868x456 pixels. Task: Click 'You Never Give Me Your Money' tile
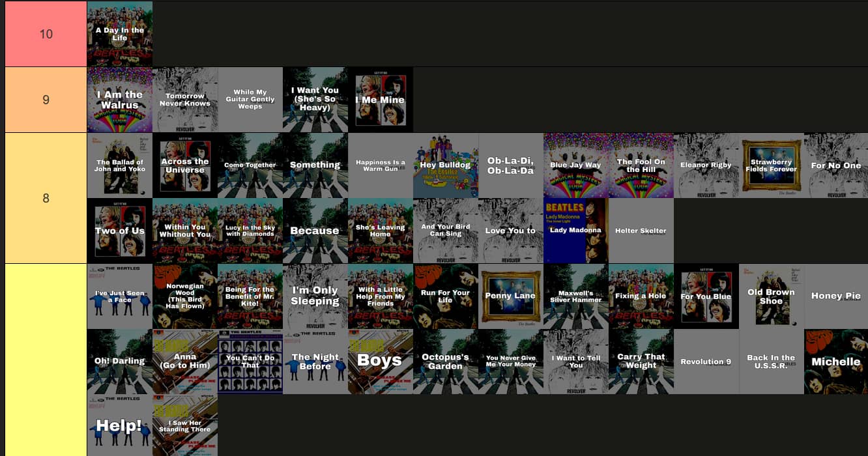pos(511,362)
